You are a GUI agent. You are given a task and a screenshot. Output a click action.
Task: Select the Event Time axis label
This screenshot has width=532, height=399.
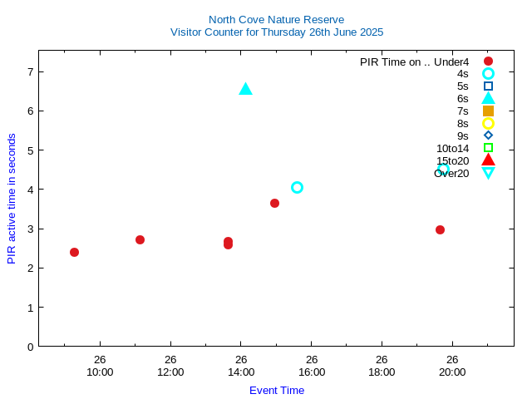pos(276,390)
